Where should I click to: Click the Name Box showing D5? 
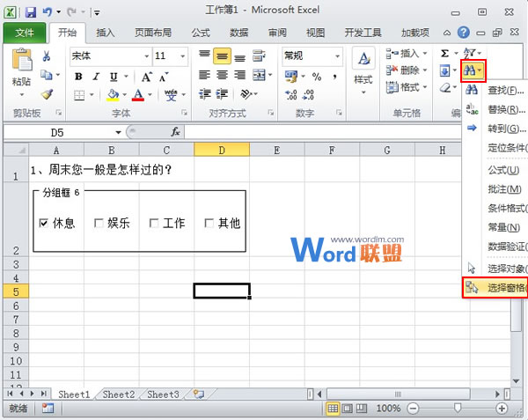click(57, 131)
